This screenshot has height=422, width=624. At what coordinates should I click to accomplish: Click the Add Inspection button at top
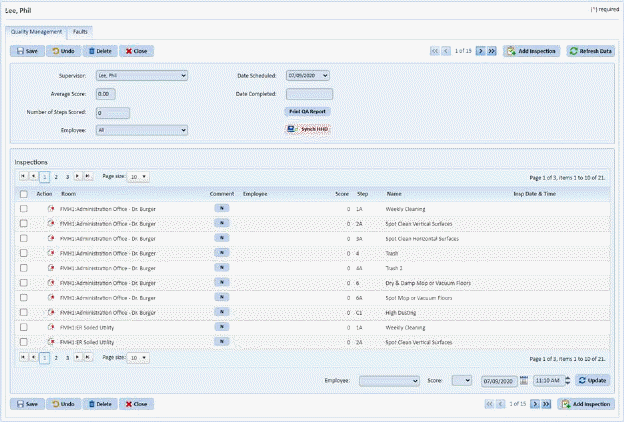530,50
